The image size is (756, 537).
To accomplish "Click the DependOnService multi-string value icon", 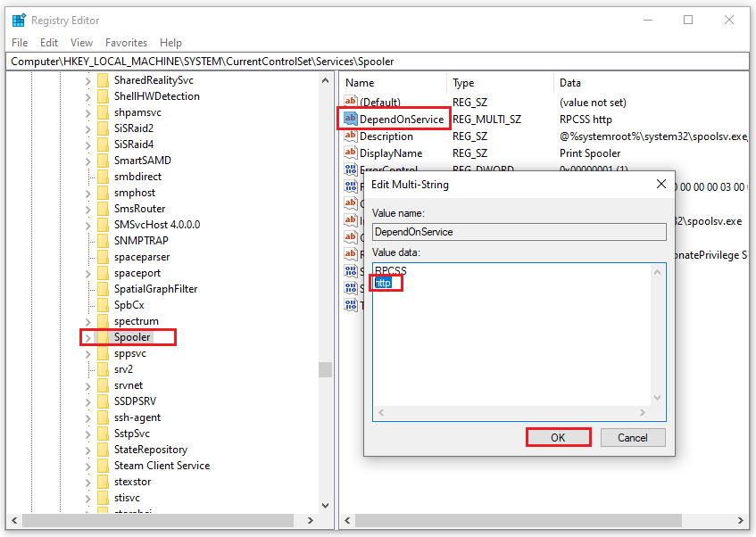I will click(x=351, y=119).
